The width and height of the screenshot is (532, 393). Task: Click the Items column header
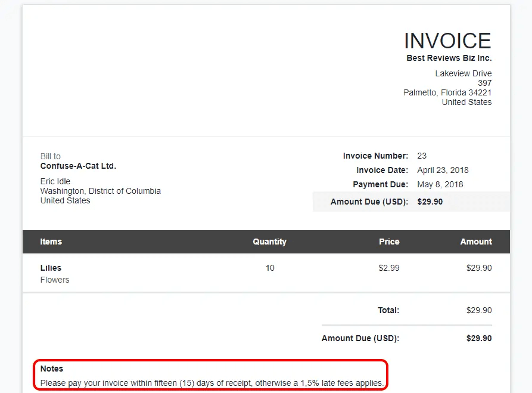click(x=51, y=242)
